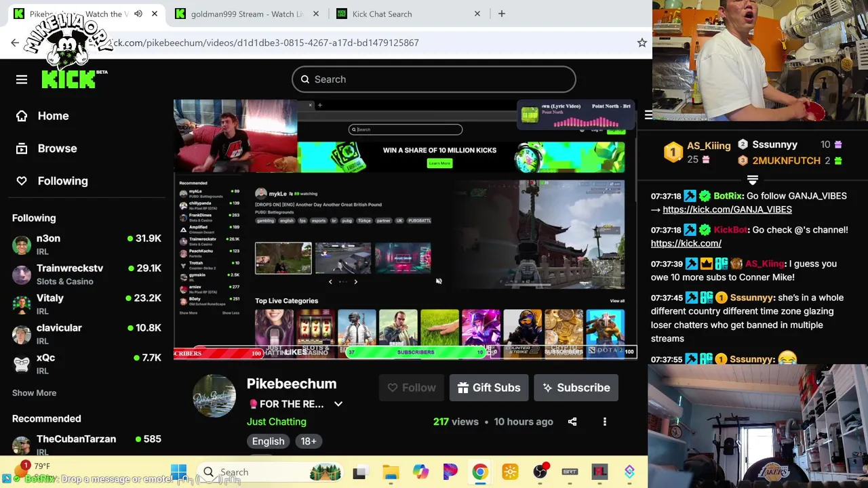Click KickBot username in chat
Screen dimensions: 868x488
tap(731, 230)
